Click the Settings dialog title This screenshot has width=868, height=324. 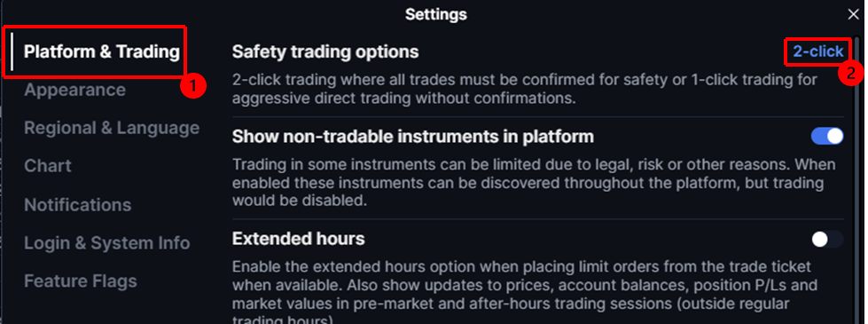click(x=435, y=14)
